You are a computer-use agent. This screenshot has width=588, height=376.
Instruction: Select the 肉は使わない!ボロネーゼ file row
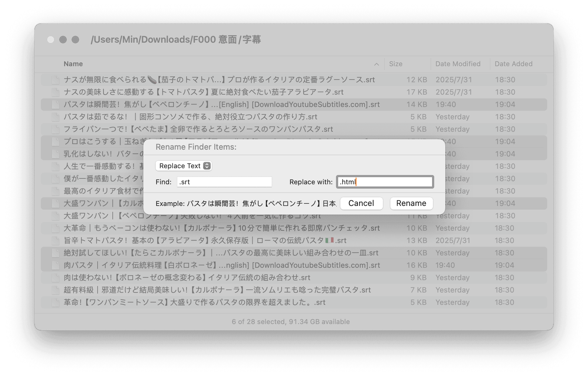tap(187, 278)
